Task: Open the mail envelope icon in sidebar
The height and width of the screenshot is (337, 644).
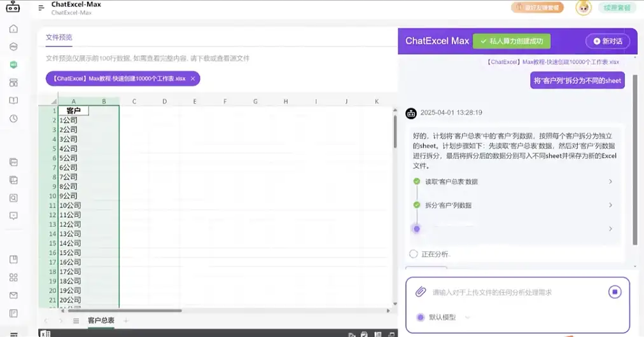Action: tap(13, 296)
